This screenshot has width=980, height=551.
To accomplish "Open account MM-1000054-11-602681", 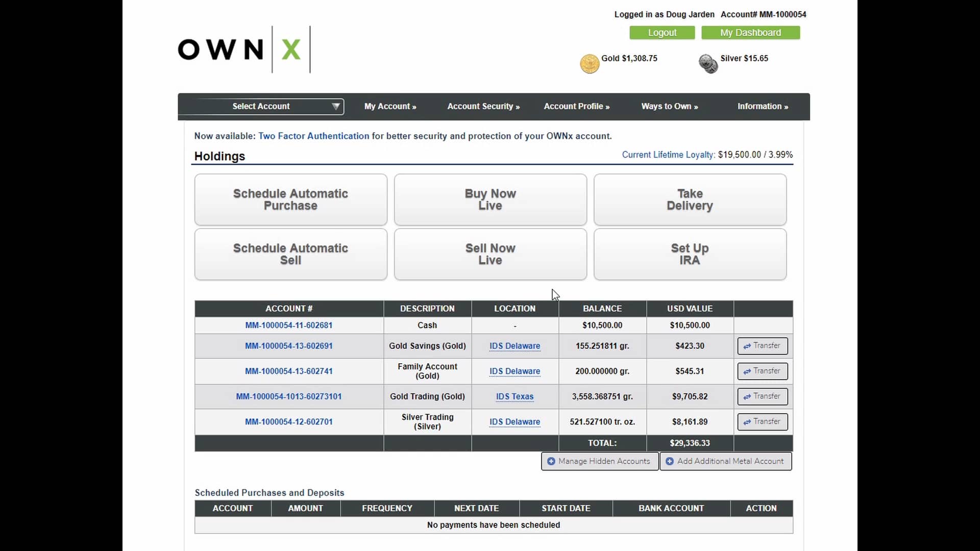I will pos(288,325).
